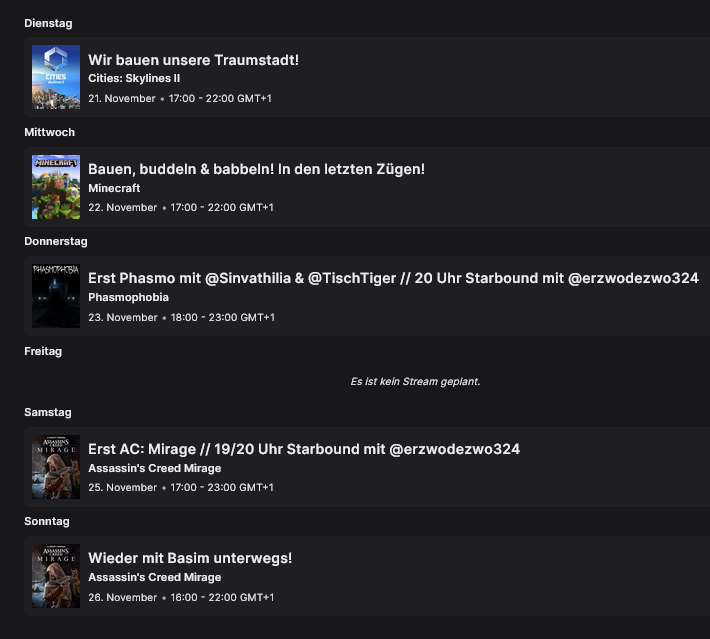710x639 pixels.
Task: Click the Assassin's Creed Mirage cover for Samstag
Action: (56, 467)
